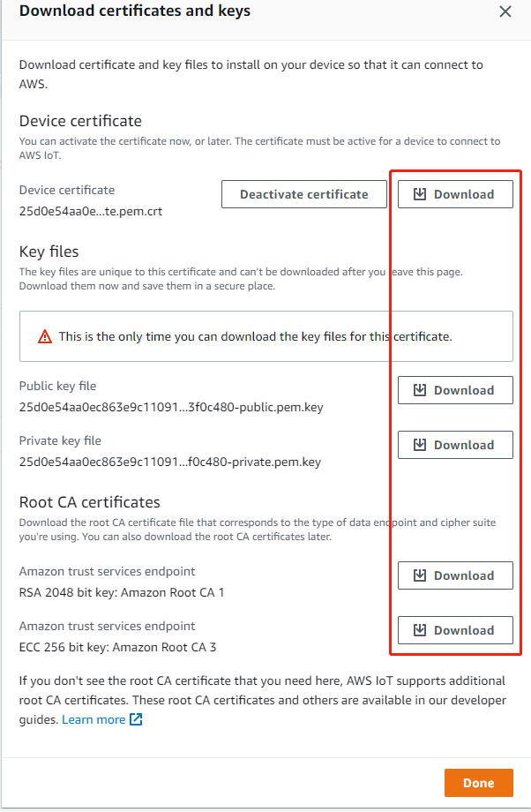Click the "Root CA certificates" section heading
The image size is (531, 812).
[x=89, y=502]
